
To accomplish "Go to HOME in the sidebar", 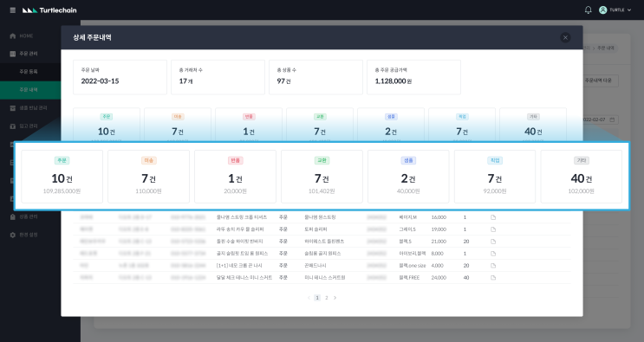I will tap(26, 36).
